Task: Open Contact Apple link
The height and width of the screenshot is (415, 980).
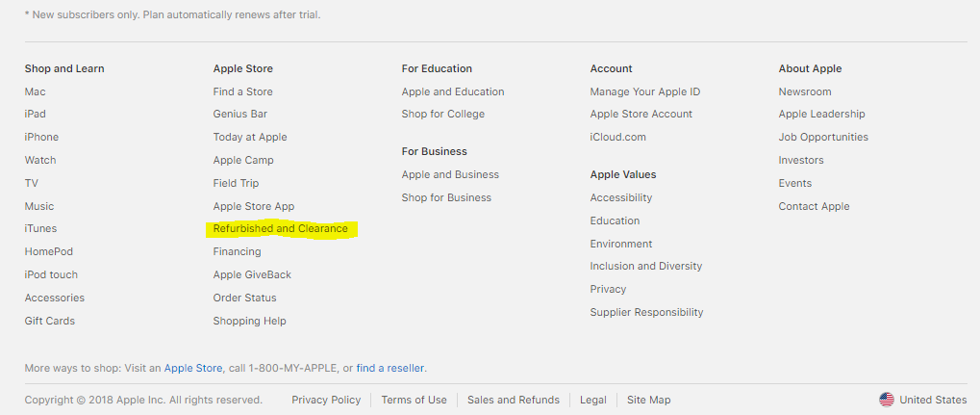Action: point(815,206)
